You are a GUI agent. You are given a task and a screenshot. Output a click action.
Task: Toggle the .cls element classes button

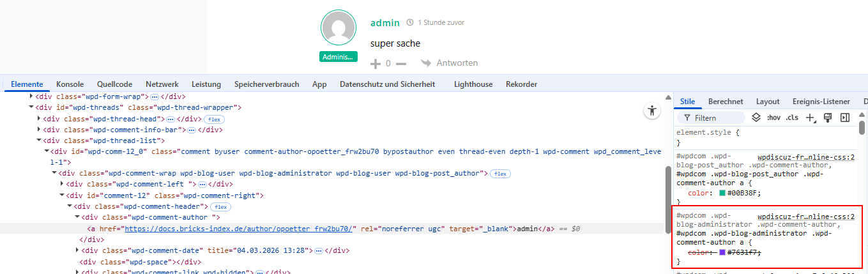coord(792,118)
